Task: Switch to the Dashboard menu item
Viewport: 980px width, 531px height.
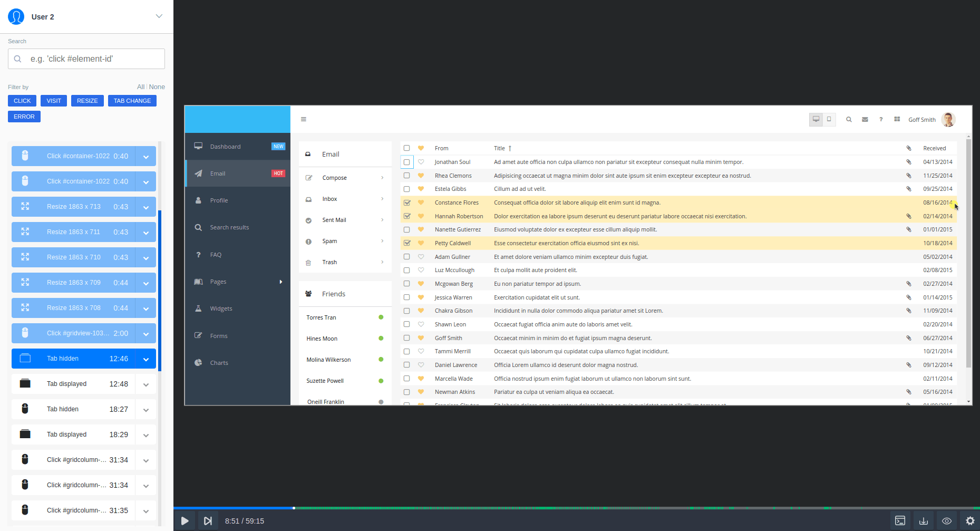Action: coord(226,146)
